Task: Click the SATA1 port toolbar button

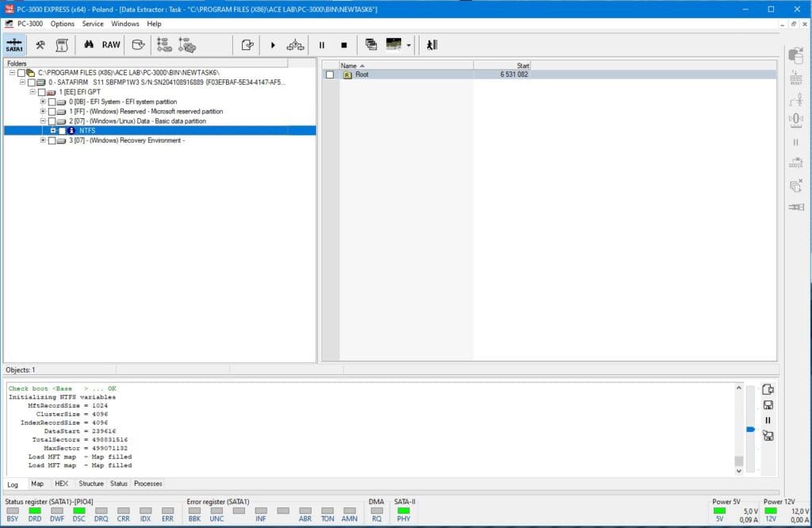Action: coord(14,44)
